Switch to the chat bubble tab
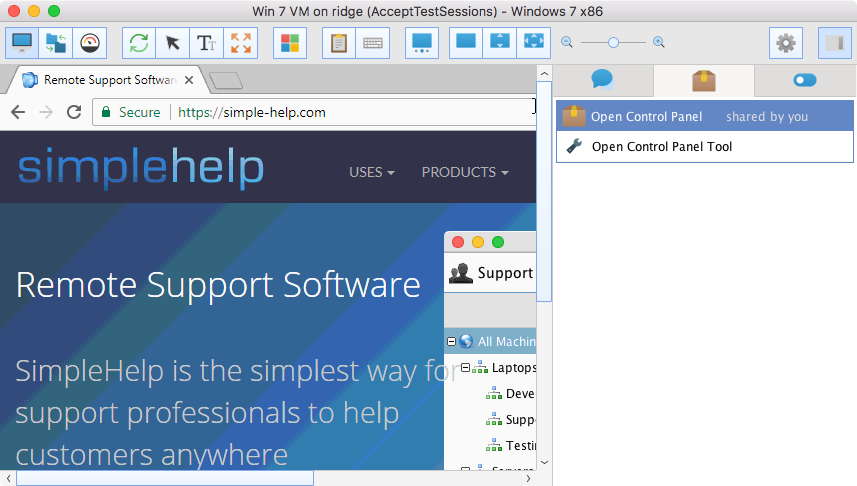Viewport: 857px width, 486px height. pos(602,80)
